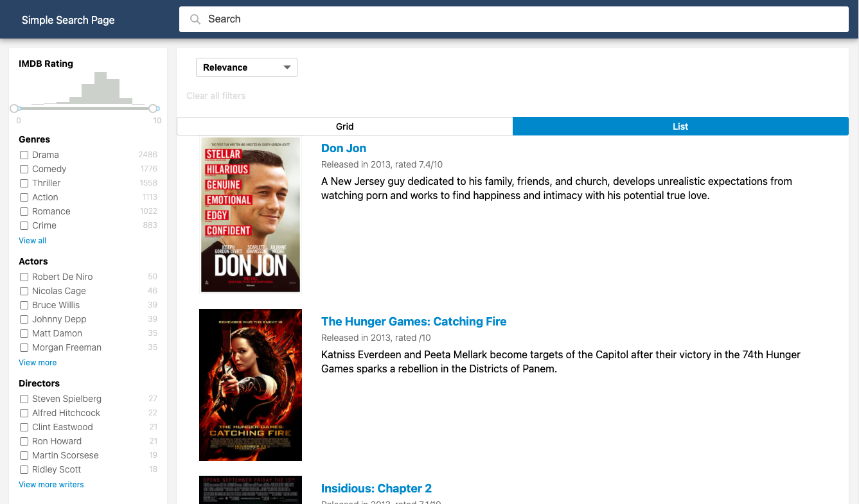
Task: Check the Action genre filter
Action: click(24, 197)
